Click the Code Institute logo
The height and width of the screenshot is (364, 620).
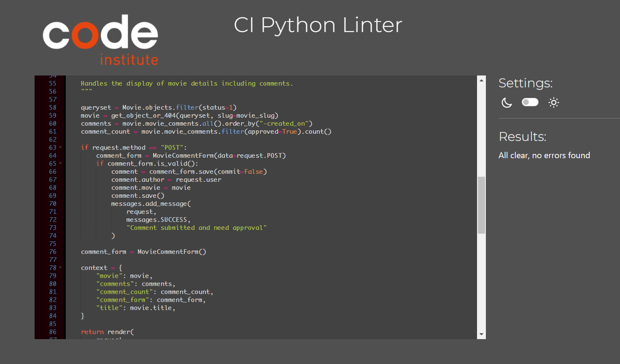coord(100,40)
